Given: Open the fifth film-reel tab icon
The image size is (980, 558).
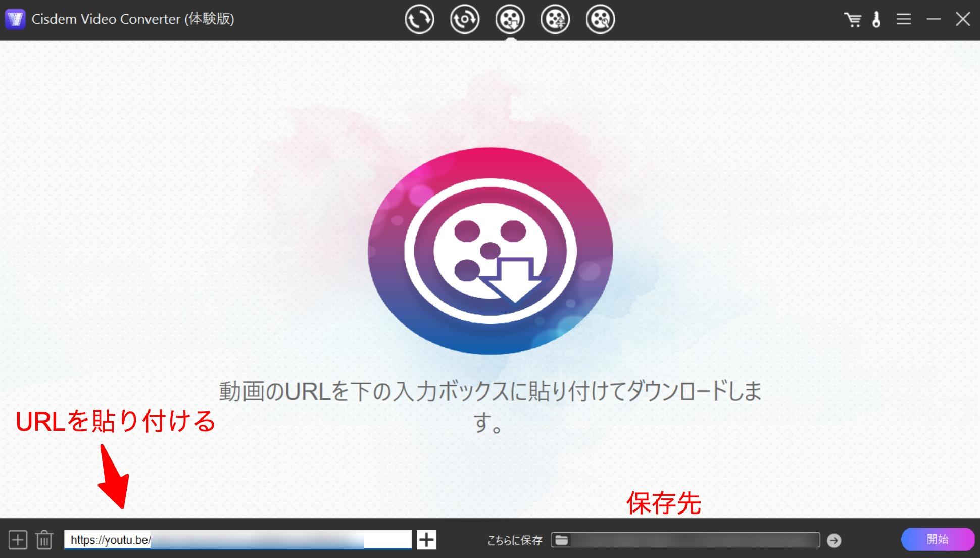Looking at the screenshot, I should click(x=600, y=19).
